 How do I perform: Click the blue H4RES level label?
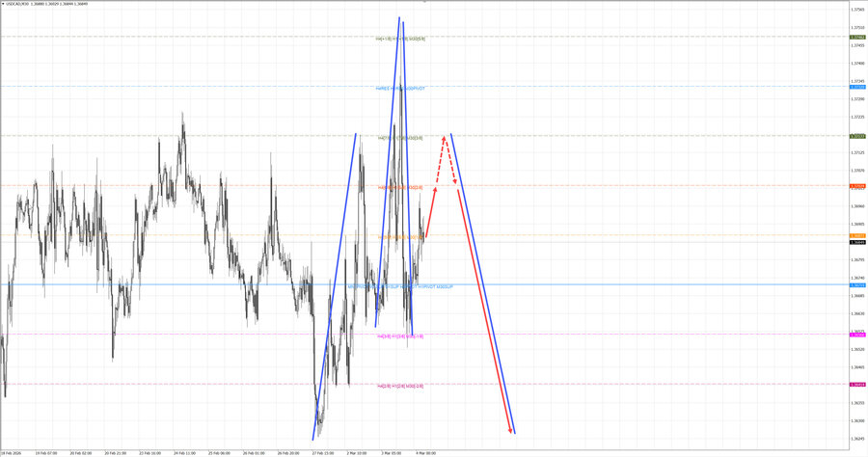[400, 89]
